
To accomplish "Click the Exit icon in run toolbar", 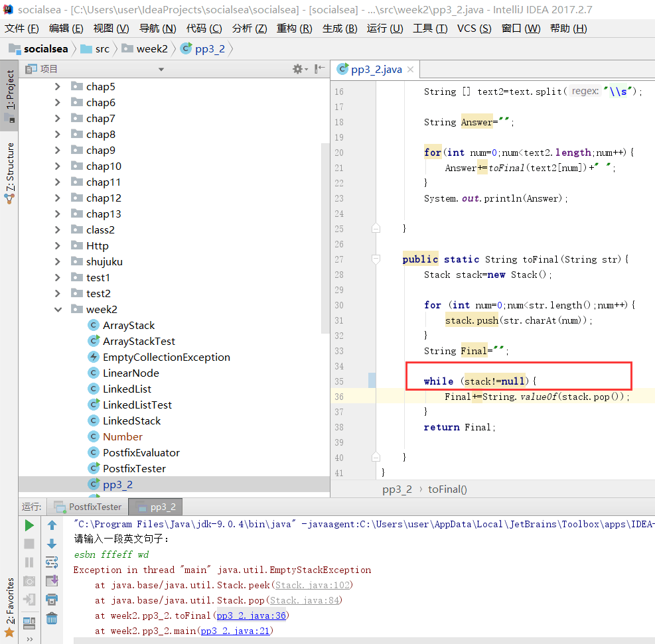I will (29, 600).
